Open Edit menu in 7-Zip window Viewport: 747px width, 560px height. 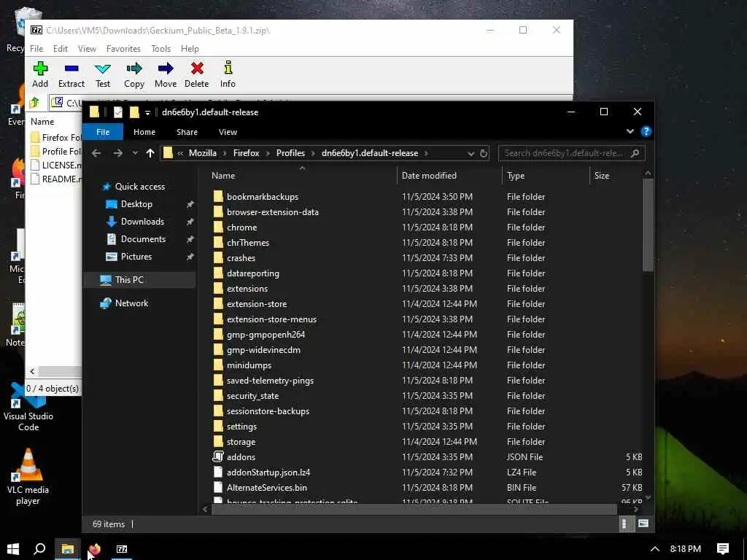[x=60, y=49]
